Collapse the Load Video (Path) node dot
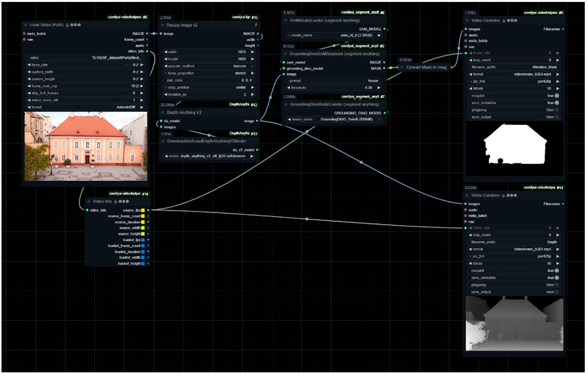This screenshot has width=588, height=376. click(26, 25)
